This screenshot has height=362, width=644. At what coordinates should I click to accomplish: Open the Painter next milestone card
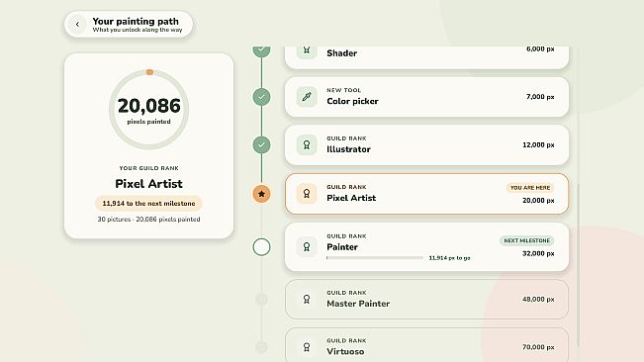426,247
